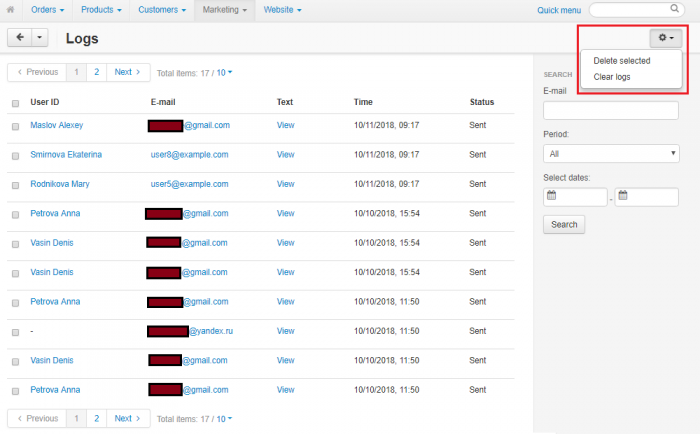
Task: Open the Marketing menu
Action: click(225, 10)
